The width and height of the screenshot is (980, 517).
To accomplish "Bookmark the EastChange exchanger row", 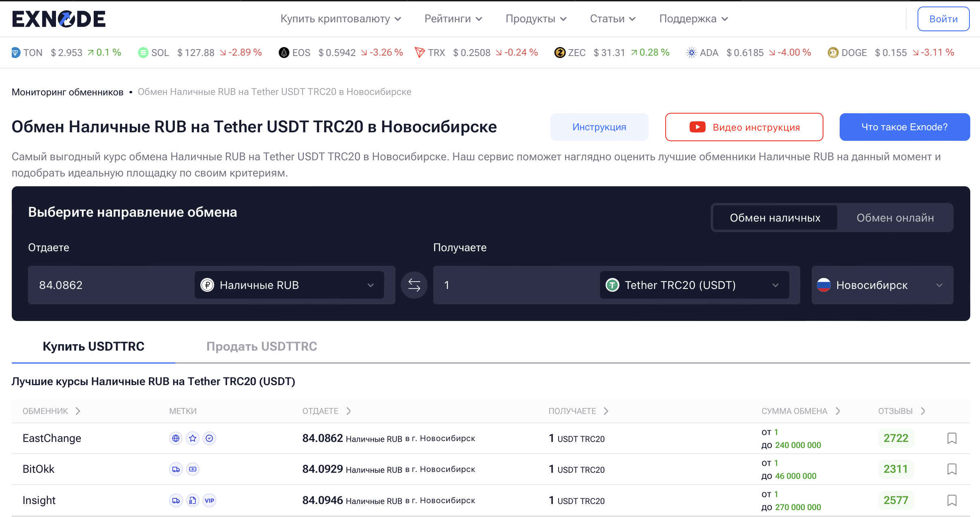I will [x=952, y=438].
